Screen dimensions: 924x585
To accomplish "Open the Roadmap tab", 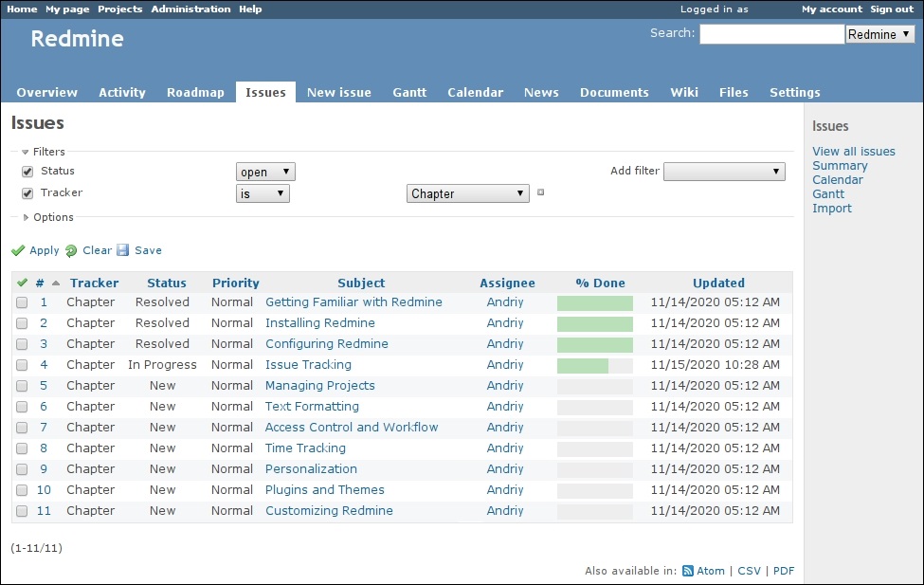I will 195,93.
